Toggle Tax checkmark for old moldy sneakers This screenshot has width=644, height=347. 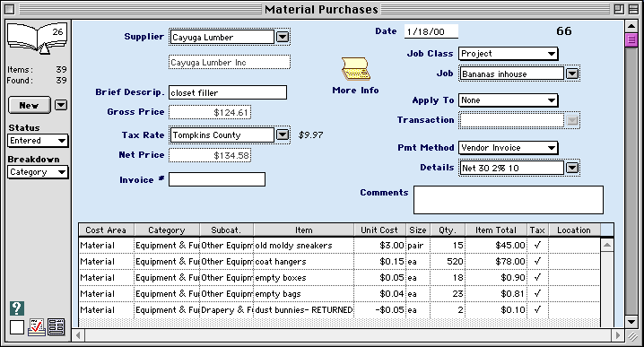click(x=537, y=245)
